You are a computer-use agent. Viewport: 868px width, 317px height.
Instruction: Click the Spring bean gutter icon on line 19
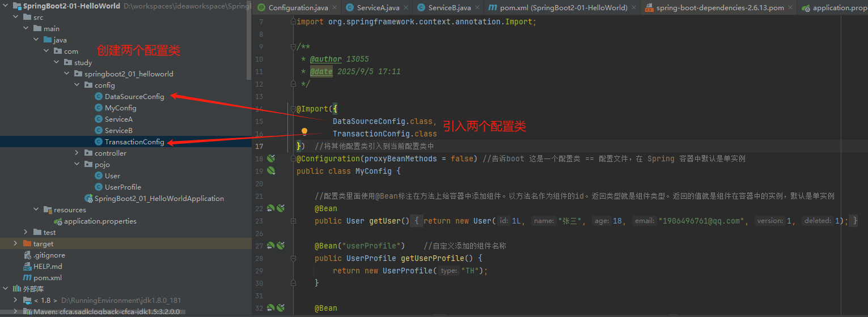pos(271,170)
